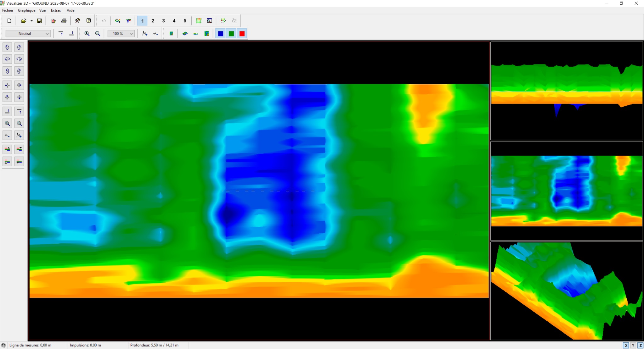The image size is (644, 349).
Task: Open the Graphique menu
Action: (x=26, y=10)
